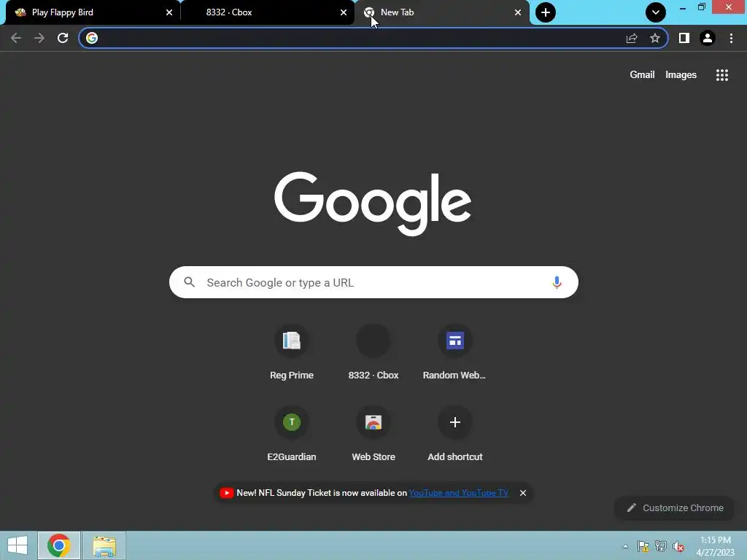Click the muted volume tray icon
This screenshot has height=560, width=747.
[678, 546]
